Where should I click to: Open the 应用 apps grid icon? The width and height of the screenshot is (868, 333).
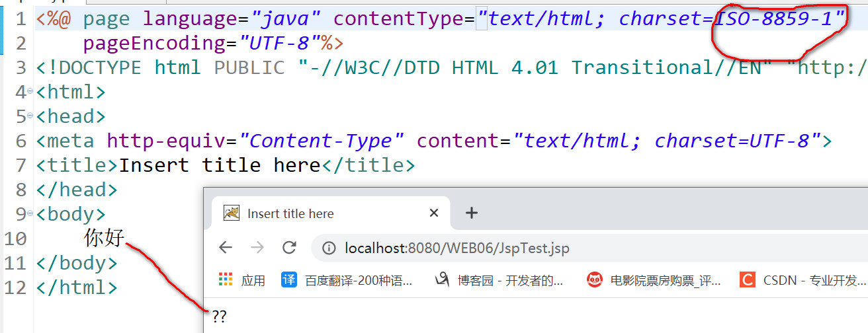[226, 280]
